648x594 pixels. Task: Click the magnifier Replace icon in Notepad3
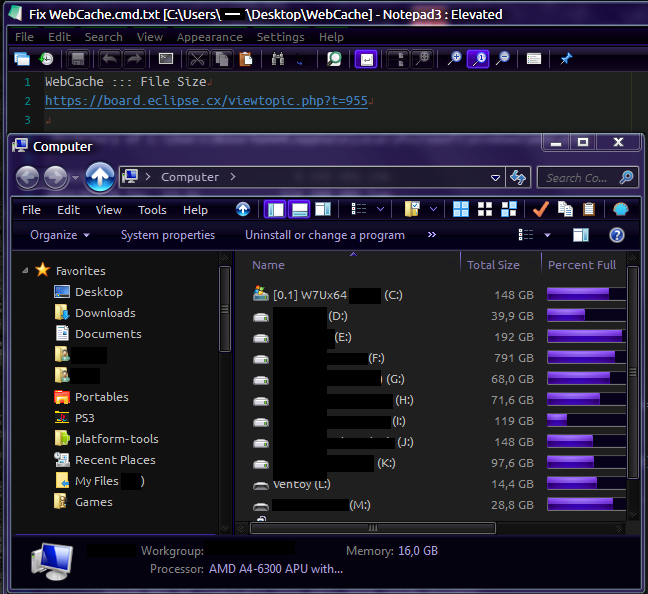334,59
